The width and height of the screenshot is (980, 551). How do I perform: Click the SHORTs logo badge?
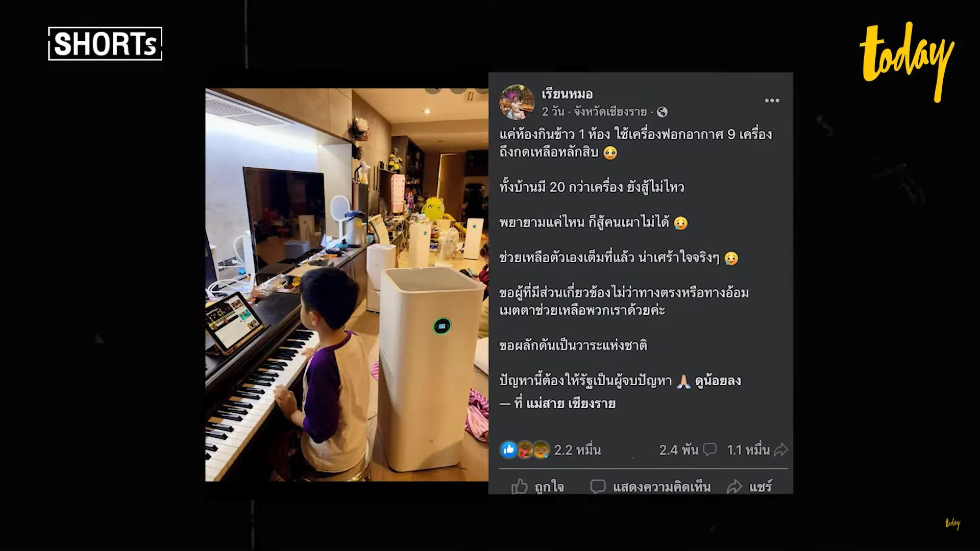point(105,43)
